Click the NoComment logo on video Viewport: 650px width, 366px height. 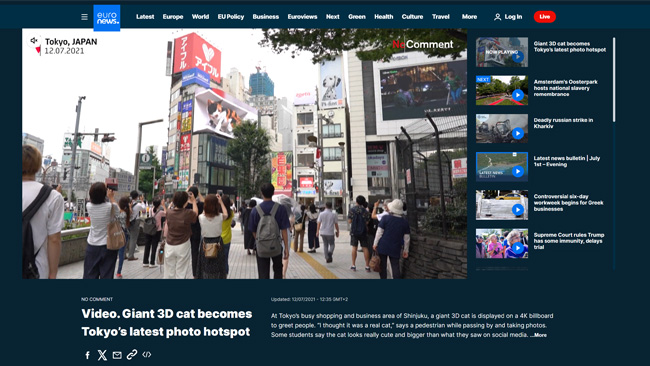pos(423,44)
